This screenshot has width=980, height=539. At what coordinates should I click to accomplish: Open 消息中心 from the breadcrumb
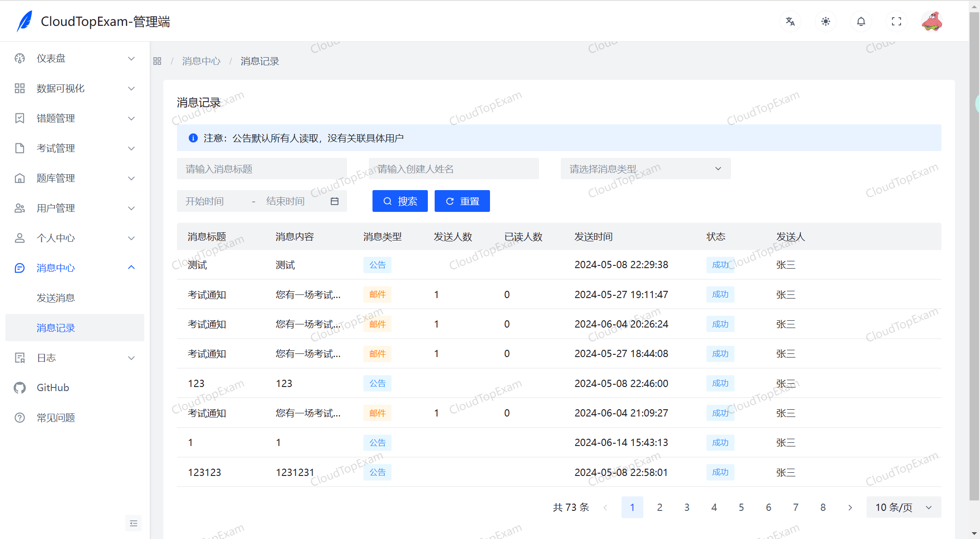coord(201,61)
